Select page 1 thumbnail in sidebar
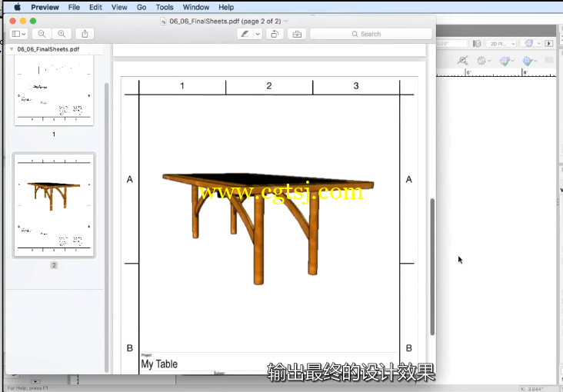This screenshot has height=392, width=563. [x=54, y=90]
